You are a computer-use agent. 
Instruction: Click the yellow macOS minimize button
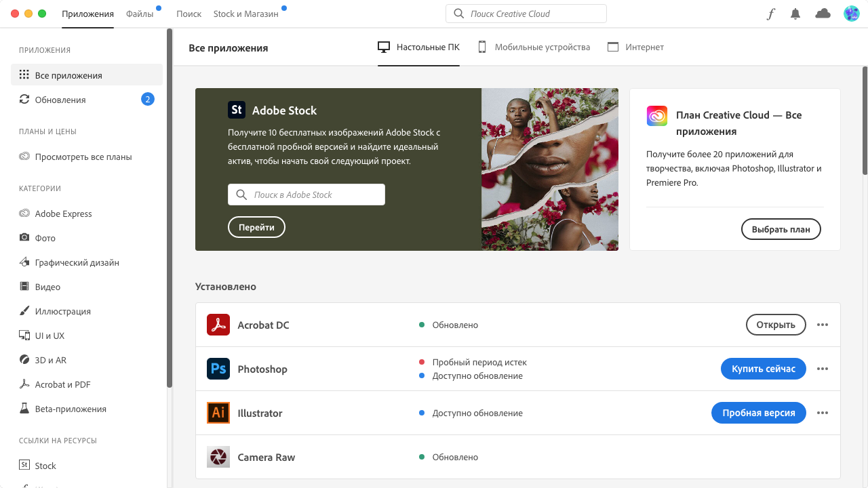click(28, 14)
